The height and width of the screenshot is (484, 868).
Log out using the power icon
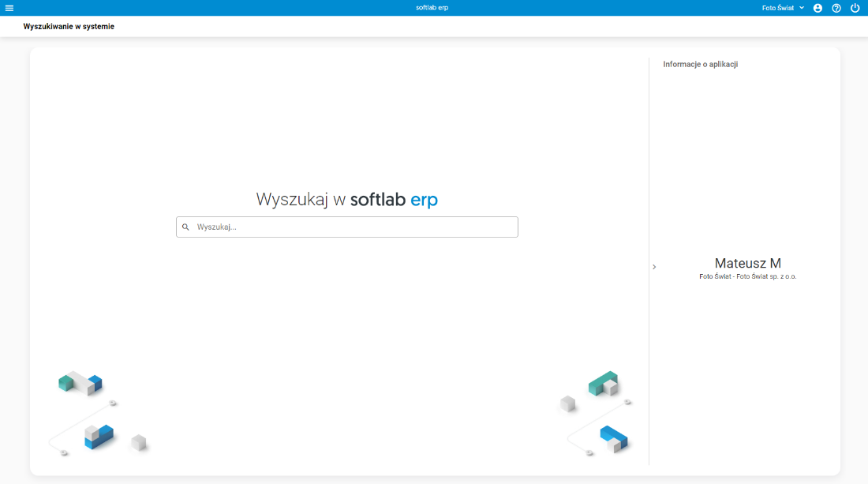pyautogui.click(x=855, y=8)
